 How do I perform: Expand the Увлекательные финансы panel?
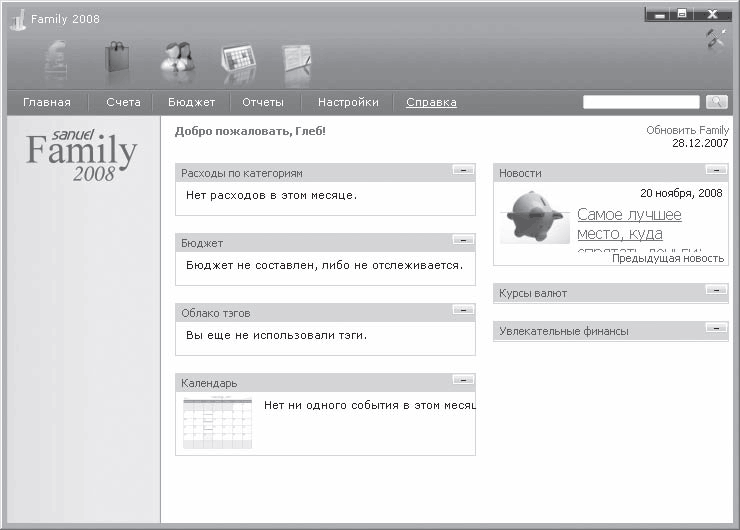point(716,328)
